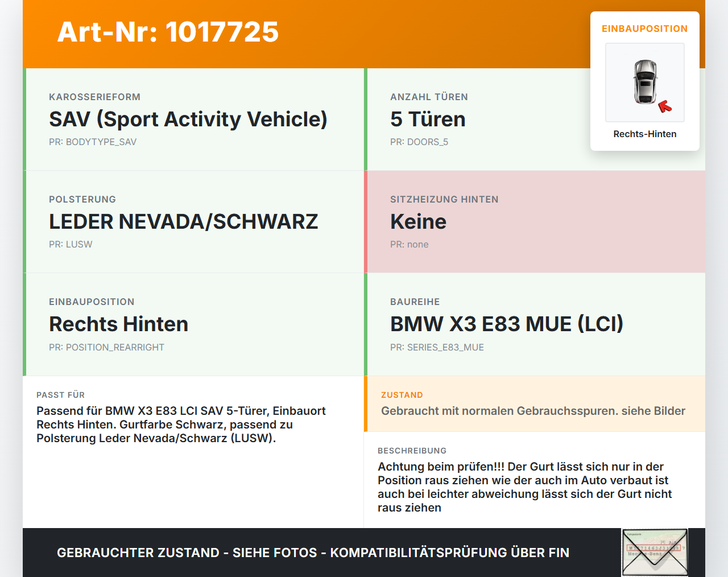This screenshot has height=577, width=728.
Task: Select the Keine seat heating value
Action: click(x=418, y=221)
